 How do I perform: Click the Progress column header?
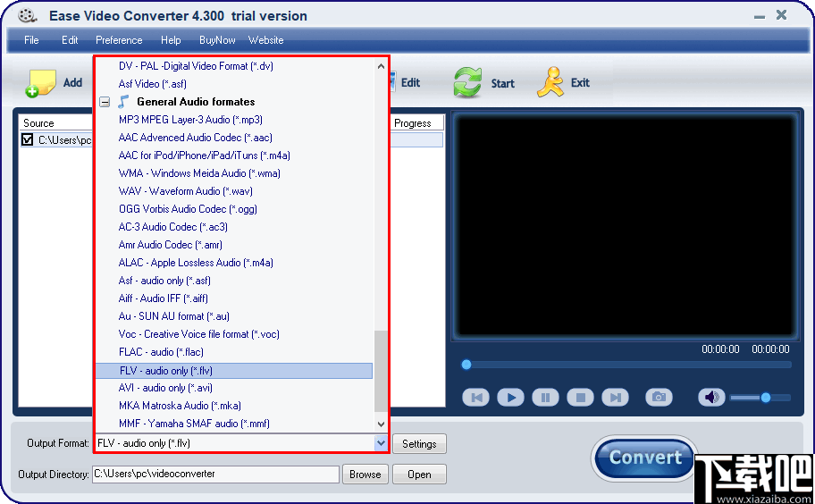pyautogui.click(x=416, y=123)
